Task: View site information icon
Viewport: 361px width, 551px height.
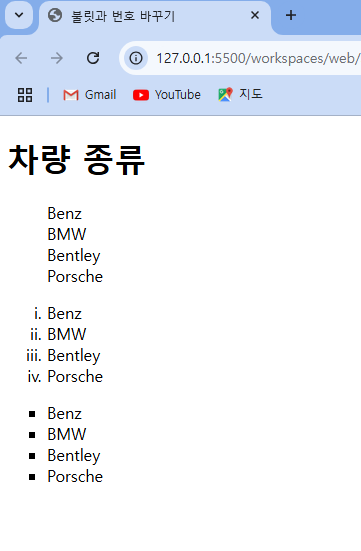Action: coord(136,58)
